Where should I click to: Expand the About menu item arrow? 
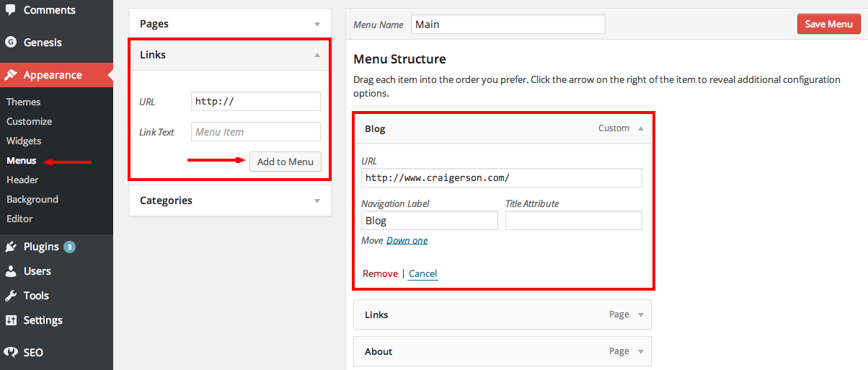click(640, 352)
